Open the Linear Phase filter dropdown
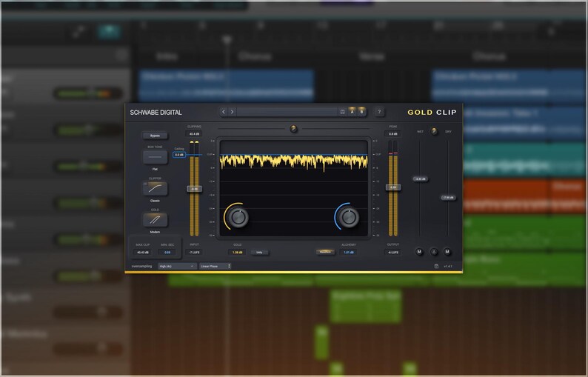This screenshot has width=588, height=377. pos(216,266)
